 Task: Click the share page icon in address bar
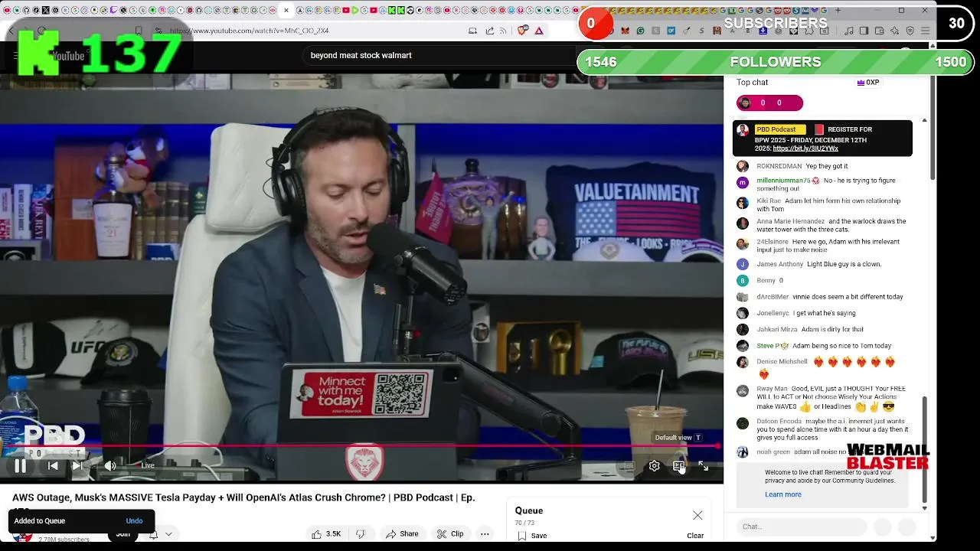pos(489,31)
